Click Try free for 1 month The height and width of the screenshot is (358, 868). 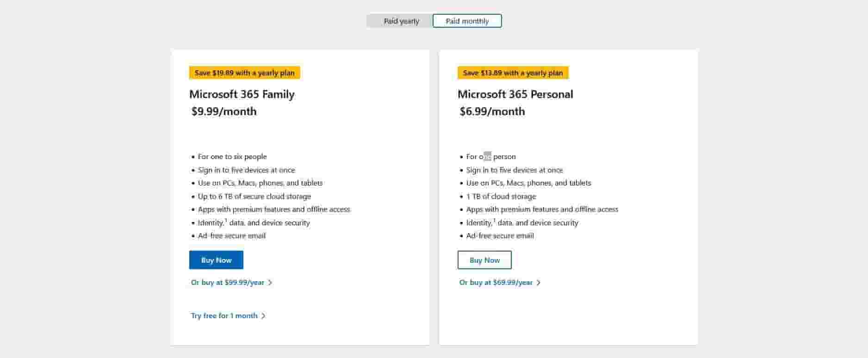(224, 315)
